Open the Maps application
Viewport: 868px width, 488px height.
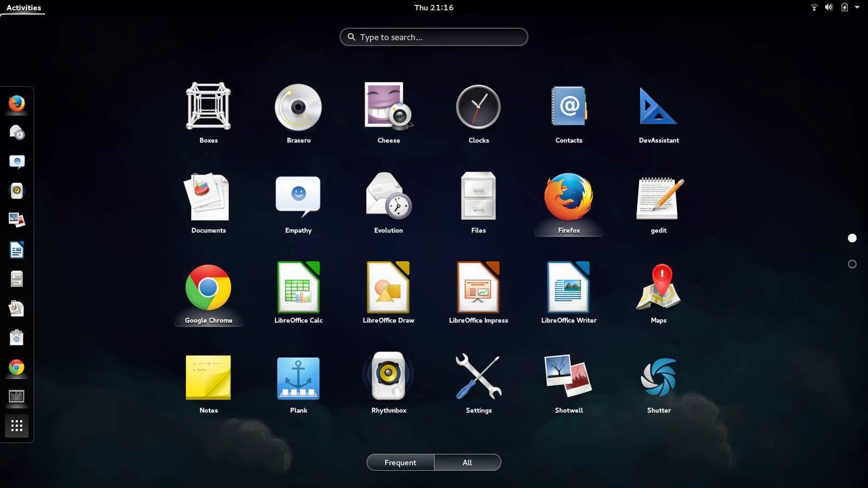658,287
